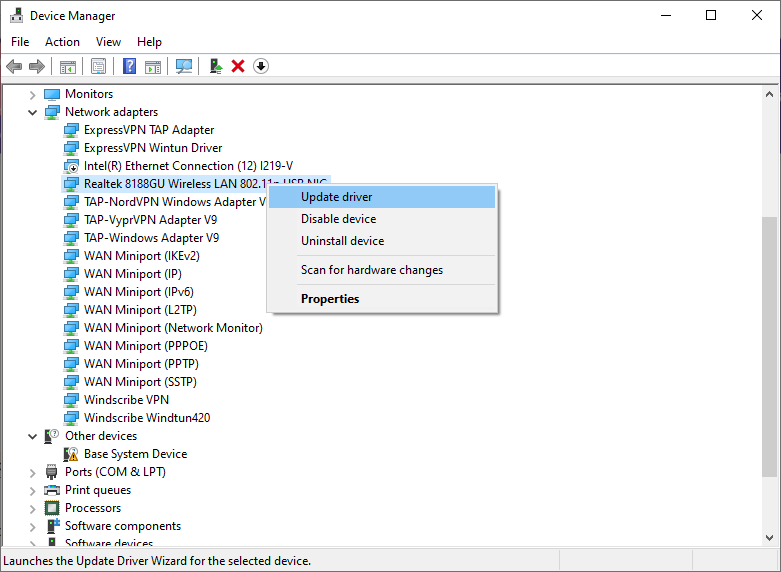781x572 pixels.
Task: Select WAN Miniport (Network Monitor)
Action: tap(173, 327)
